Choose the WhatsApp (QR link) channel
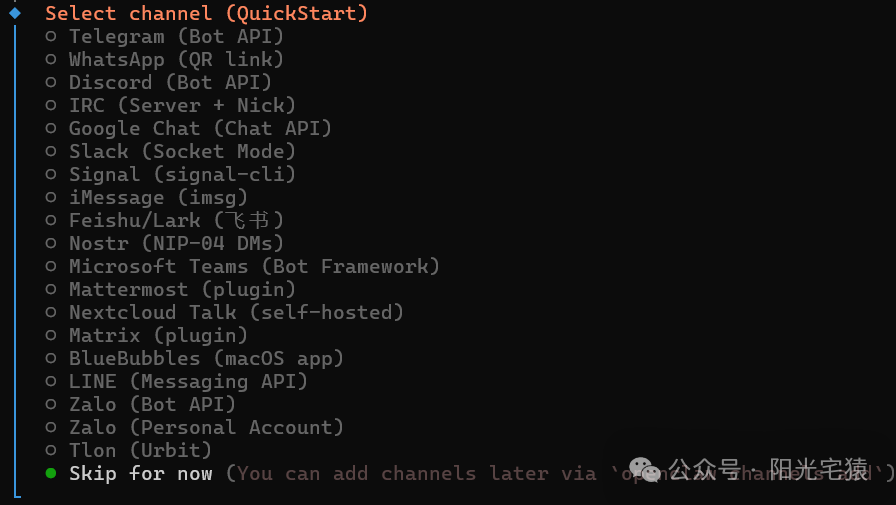Screen dimensions: 896x505 pyautogui.click(x=165, y=59)
